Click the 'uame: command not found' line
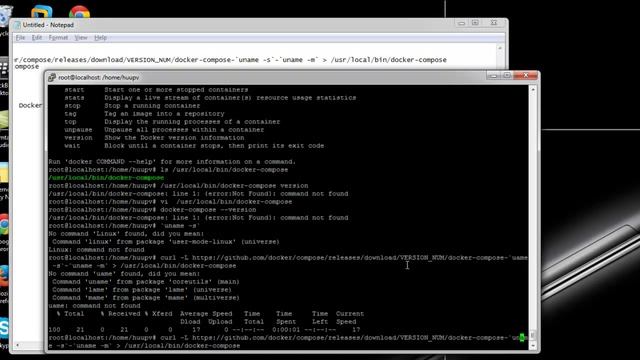Image resolution: width=640 pixels, height=360 pixels. pos(94,306)
